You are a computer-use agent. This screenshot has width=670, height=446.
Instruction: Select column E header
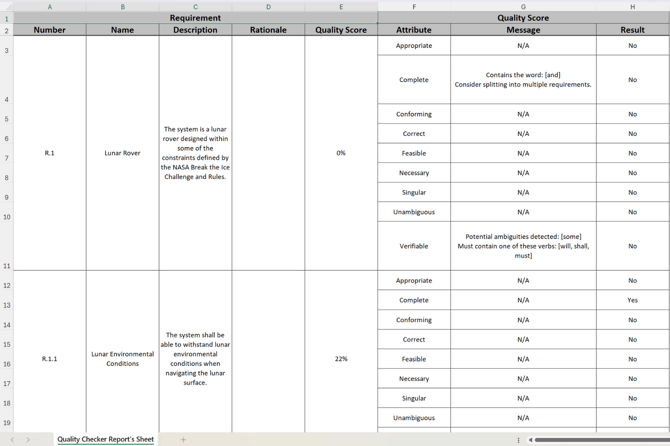click(x=341, y=7)
